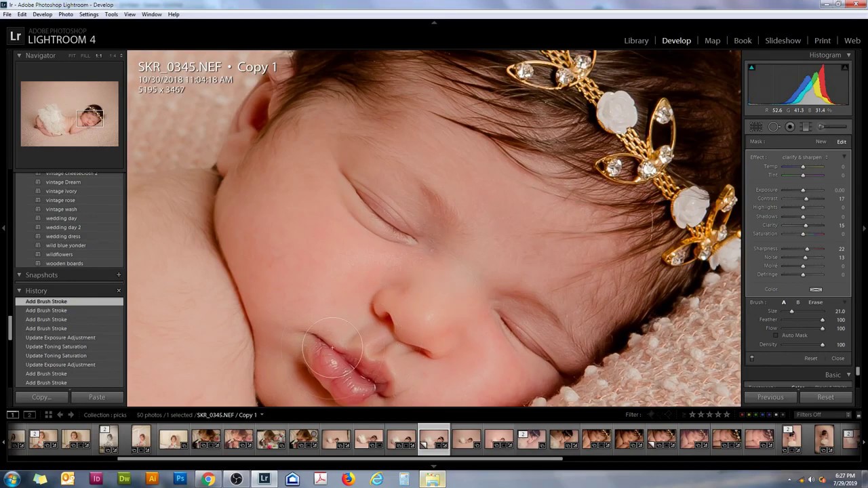Expand the Basic panel triangle

point(848,375)
